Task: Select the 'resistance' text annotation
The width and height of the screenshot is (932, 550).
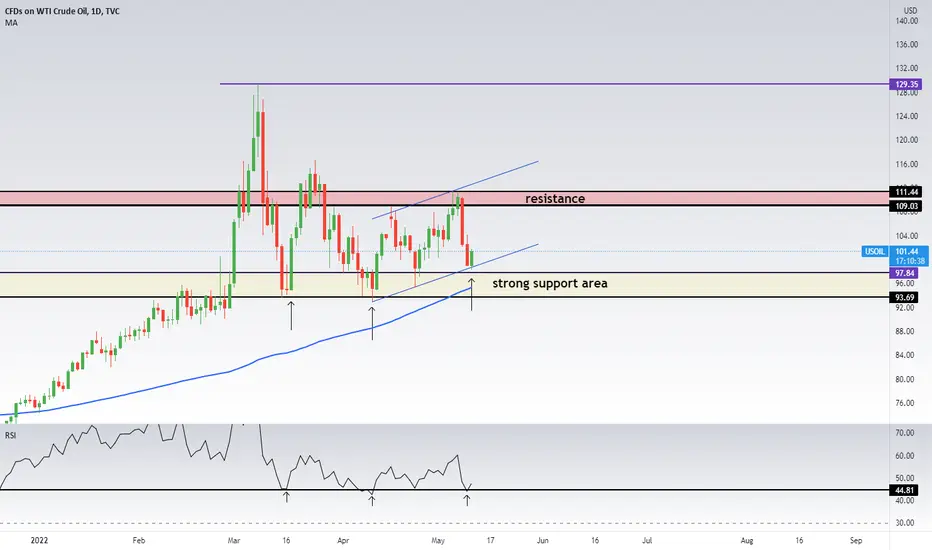Action: pyautogui.click(x=555, y=199)
